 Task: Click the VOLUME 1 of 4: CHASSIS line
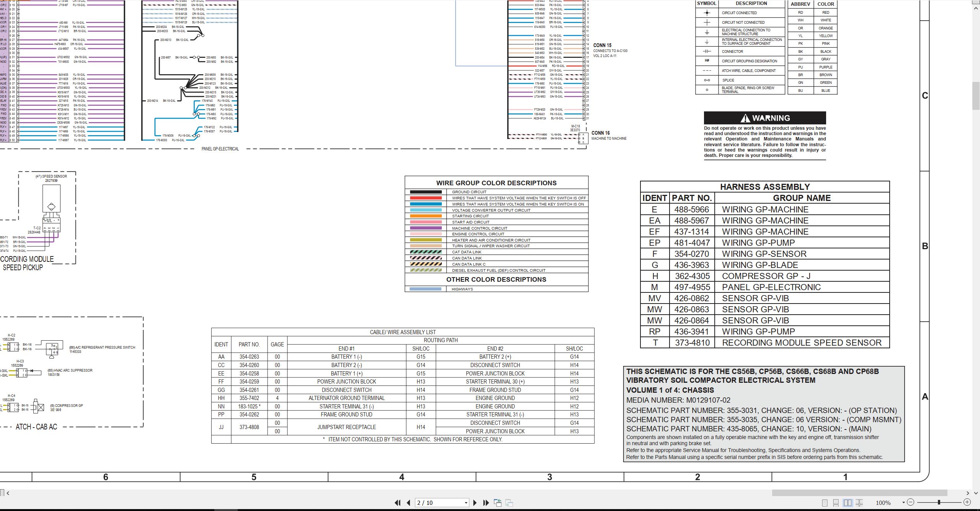pyautogui.click(x=670, y=390)
